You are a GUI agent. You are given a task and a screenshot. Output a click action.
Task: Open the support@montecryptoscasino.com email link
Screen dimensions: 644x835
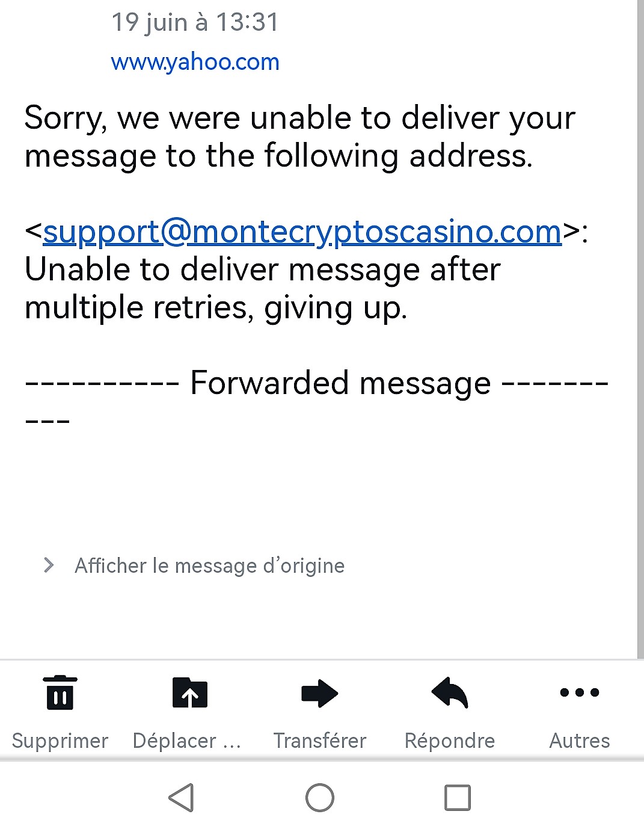point(302,232)
